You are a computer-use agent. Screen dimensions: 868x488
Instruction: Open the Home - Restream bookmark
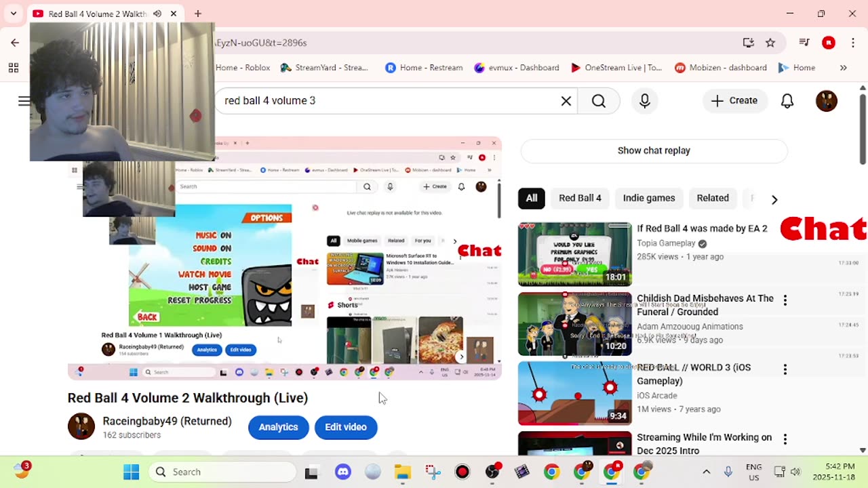point(424,68)
